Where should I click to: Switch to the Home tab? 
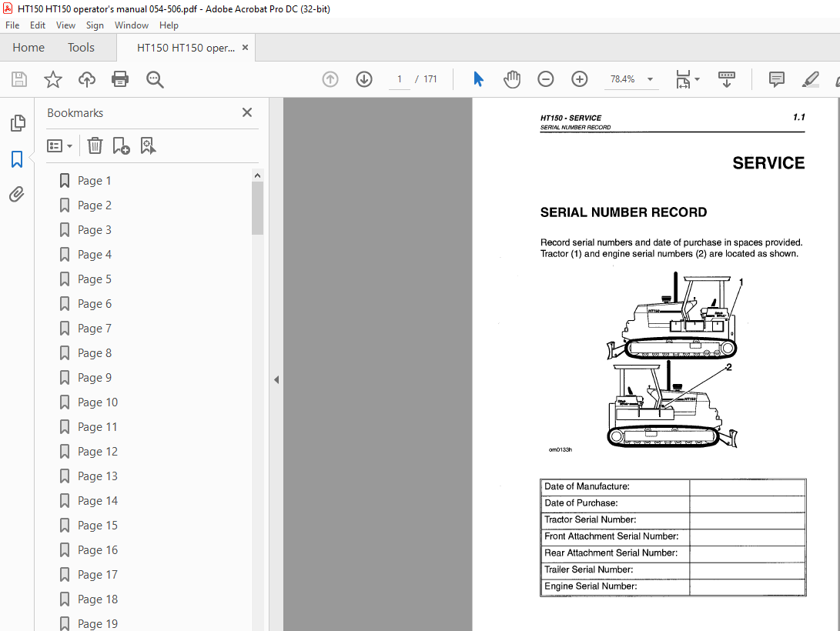pos(28,48)
